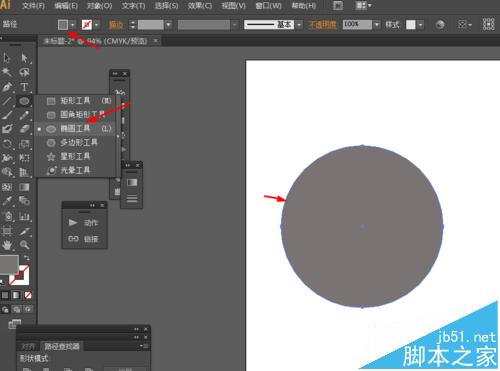Select the Slice tool
The height and width of the screenshot is (371, 500).
click(24, 231)
